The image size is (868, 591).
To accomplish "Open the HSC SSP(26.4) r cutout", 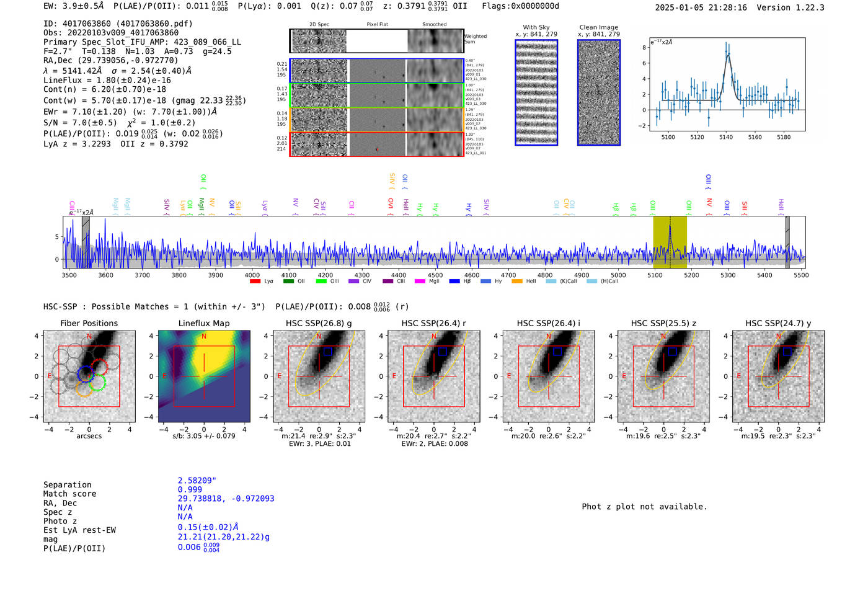I will point(434,376).
